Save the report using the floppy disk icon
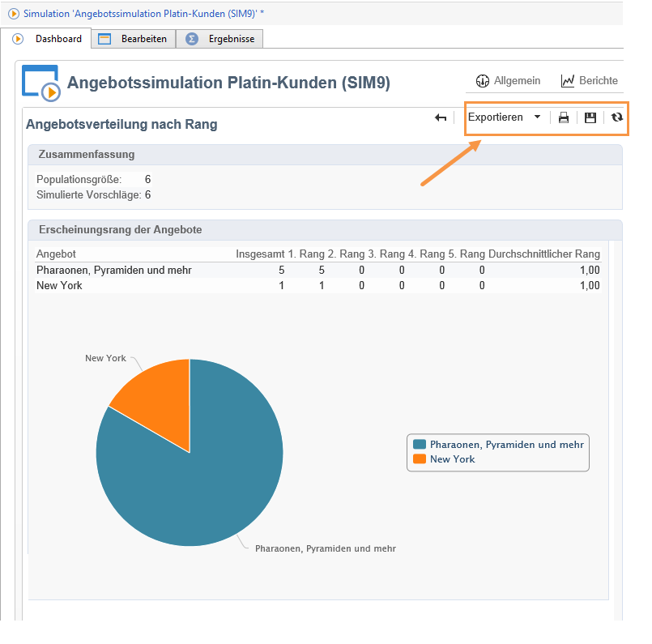Viewport: 652px width, 644px height. [590, 117]
